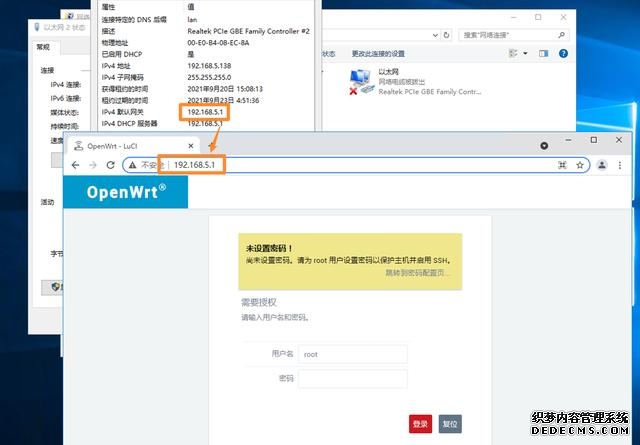Viewport: 640px width, 445px height.
Task: Click the Realtek PCIe GBE Family Controller #2 description
Action: tap(248, 31)
